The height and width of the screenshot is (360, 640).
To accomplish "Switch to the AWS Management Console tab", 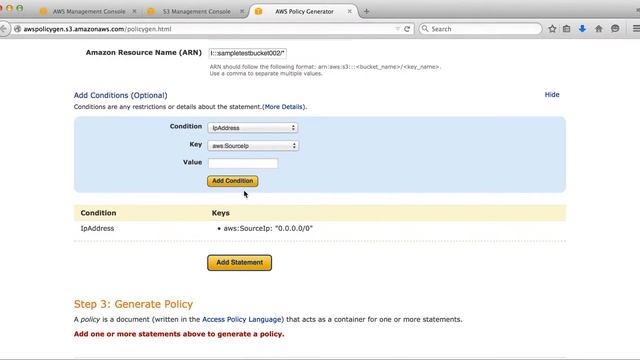I will click(x=89, y=11).
